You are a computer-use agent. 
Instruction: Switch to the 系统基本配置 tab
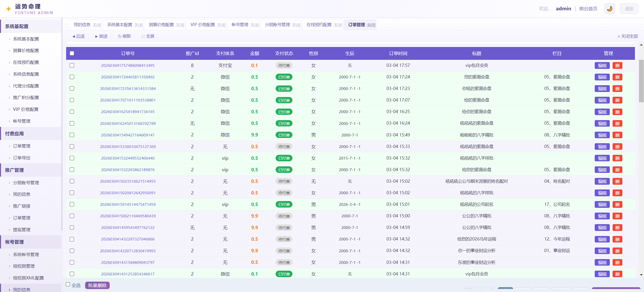coord(120,25)
